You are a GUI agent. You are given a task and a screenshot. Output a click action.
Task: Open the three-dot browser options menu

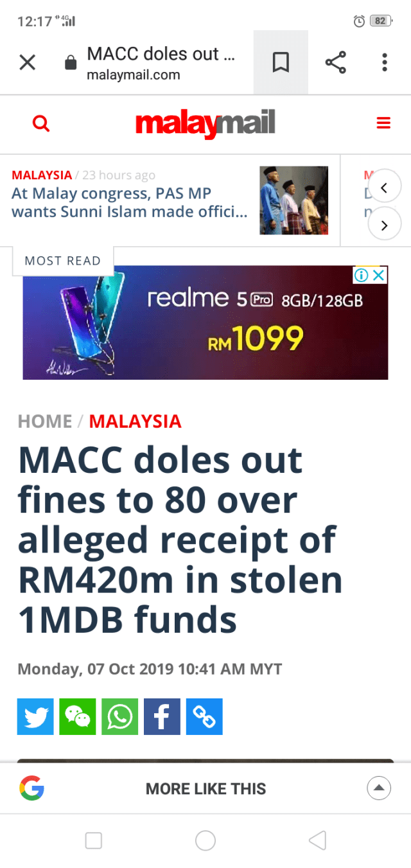pyautogui.click(x=384, y=62)
